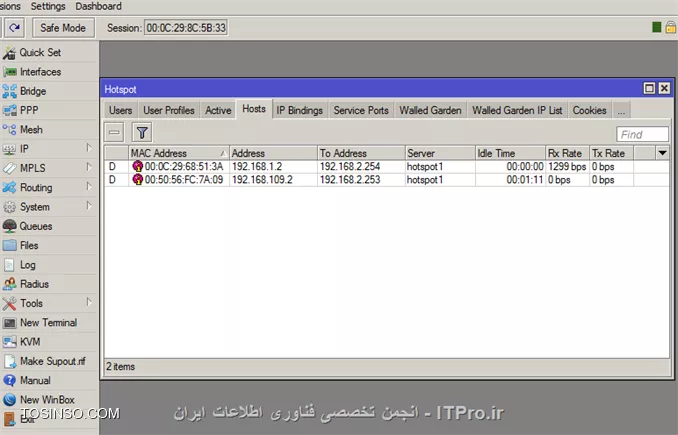Open the Mesh section
678x435 pixels.
[31, 130]
